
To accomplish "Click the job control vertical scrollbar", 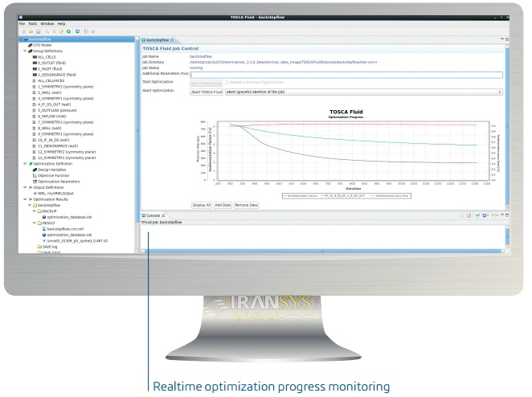I will click(507, 125).
